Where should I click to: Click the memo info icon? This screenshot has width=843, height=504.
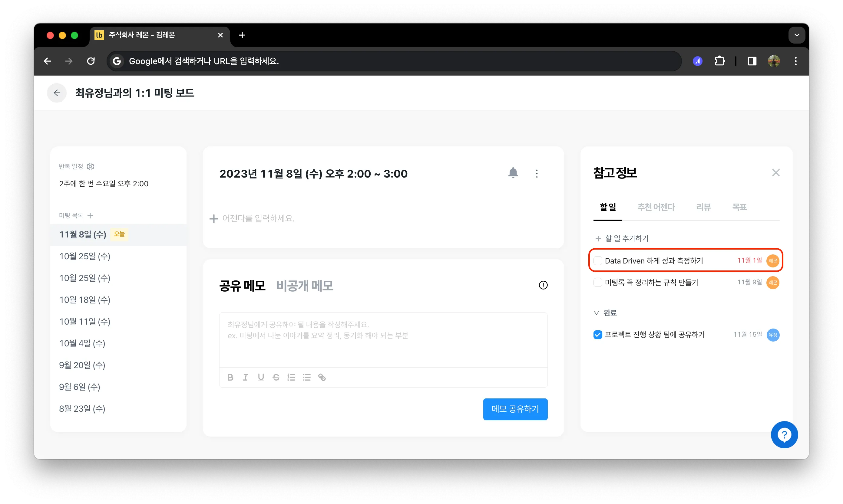[543, 285]
